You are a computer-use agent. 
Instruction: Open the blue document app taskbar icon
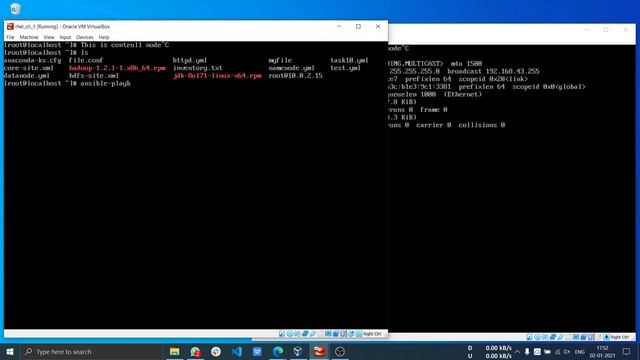coord(257,351)
